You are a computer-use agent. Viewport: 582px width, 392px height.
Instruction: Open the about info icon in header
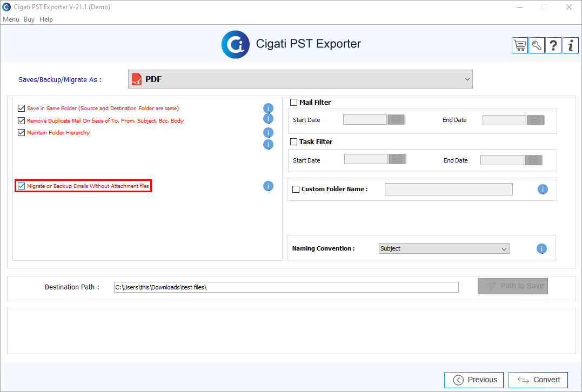click(x=571, y=45)
